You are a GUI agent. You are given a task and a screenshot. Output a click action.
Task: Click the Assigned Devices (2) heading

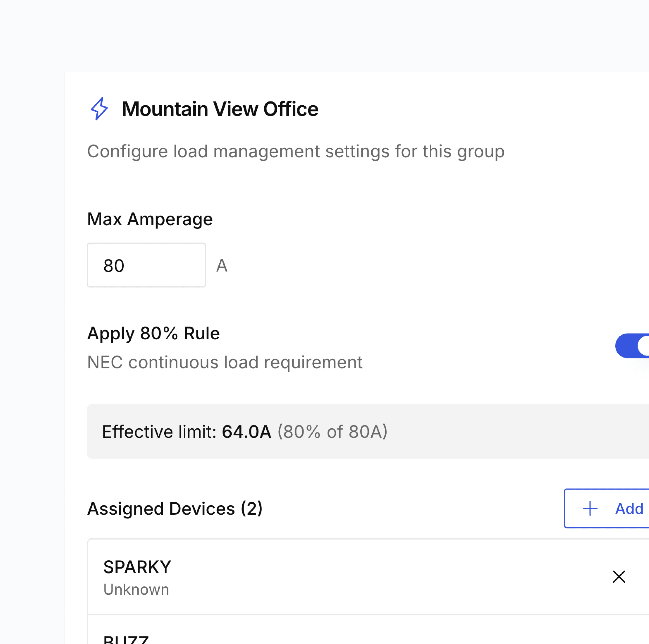pos(175,508)
